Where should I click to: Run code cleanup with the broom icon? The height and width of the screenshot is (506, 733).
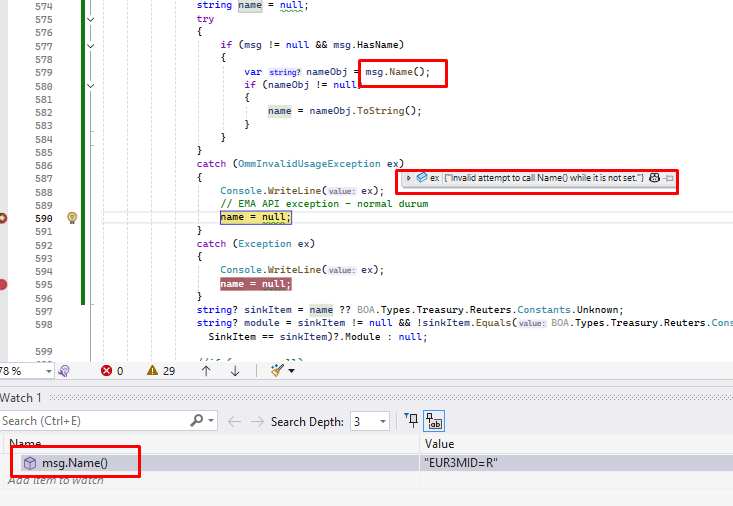tap(277, 371)
